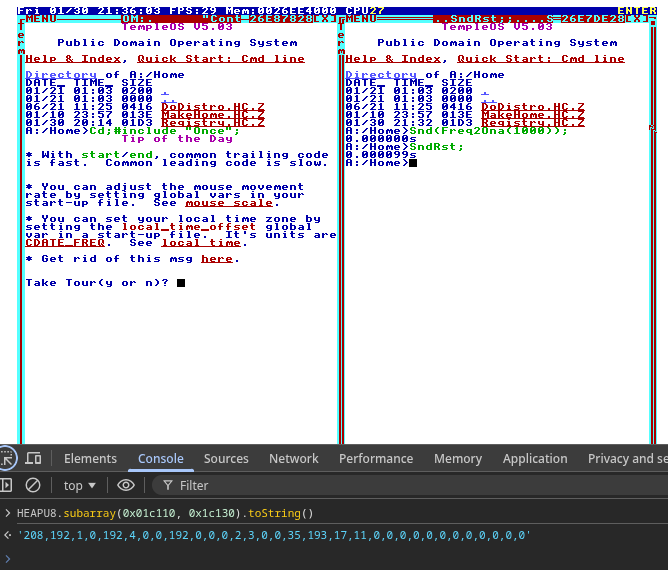Toggle the device toolbar icon
The image size is (668, 570).
(34, 458)
